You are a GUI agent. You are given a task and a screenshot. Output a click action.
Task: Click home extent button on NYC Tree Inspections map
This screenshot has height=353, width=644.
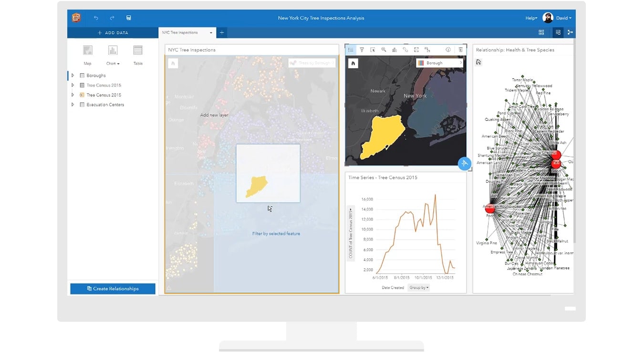(173, 63)
